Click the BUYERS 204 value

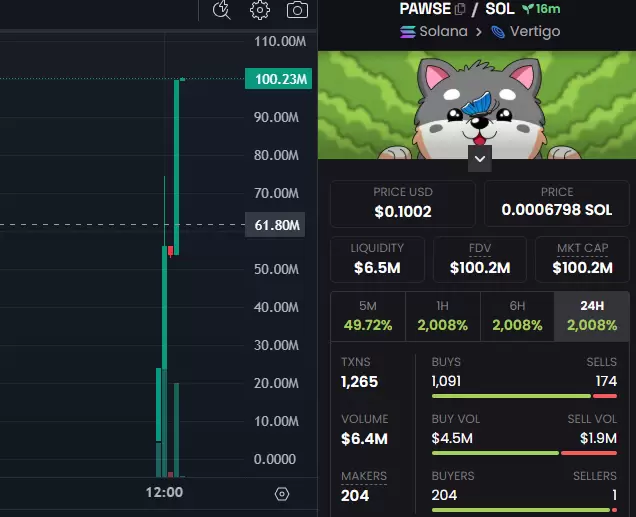pos(444,495)
